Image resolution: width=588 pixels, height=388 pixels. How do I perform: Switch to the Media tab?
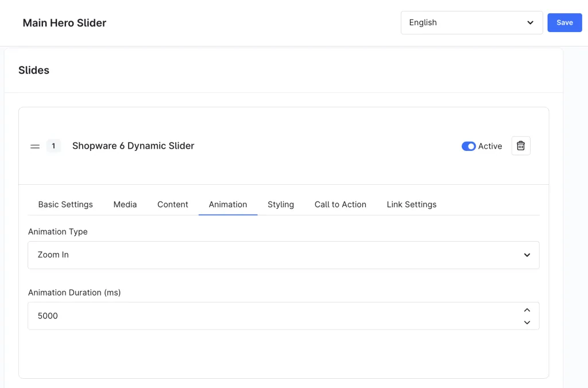click(x=125, y=204)
